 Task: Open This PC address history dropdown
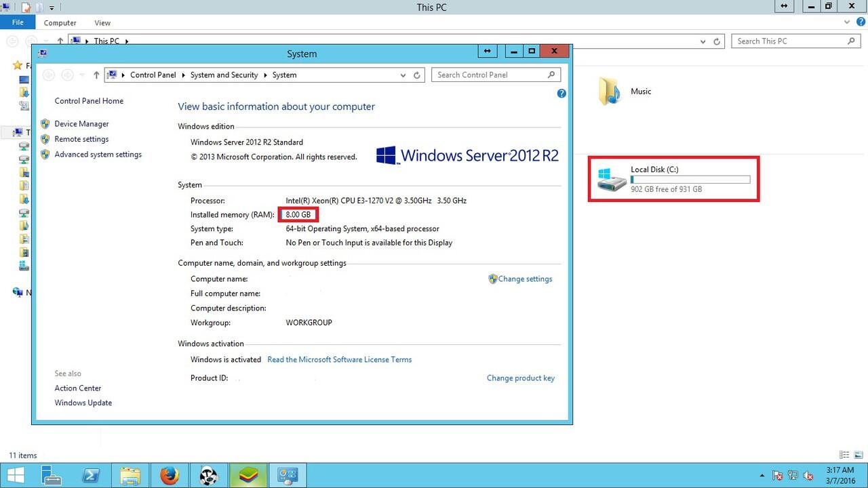pos(703,41)
